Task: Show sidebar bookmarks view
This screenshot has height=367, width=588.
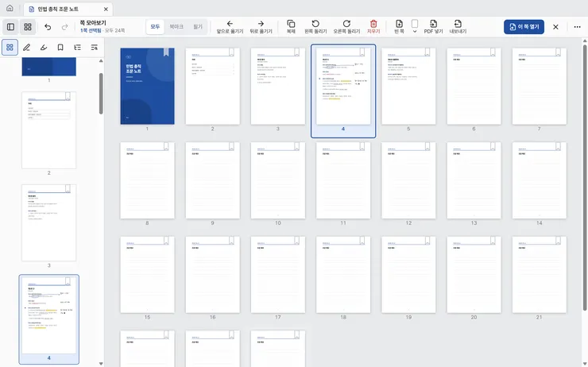Action: coord(60,47)
